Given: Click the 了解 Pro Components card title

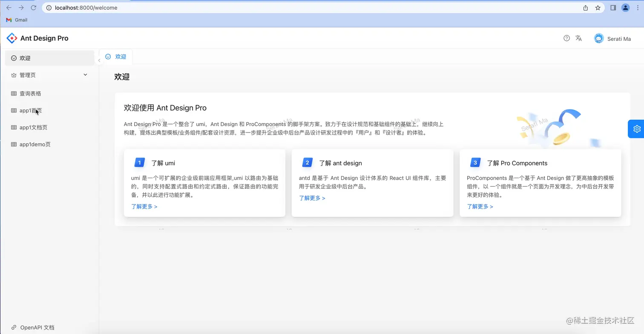Looking at the screenshot, I should click(x=517, y=163).
